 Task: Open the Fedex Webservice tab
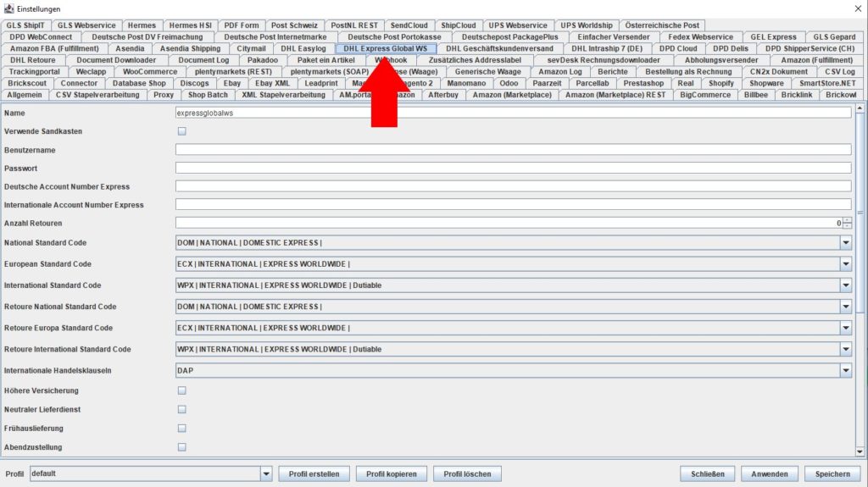click(700, 37)
